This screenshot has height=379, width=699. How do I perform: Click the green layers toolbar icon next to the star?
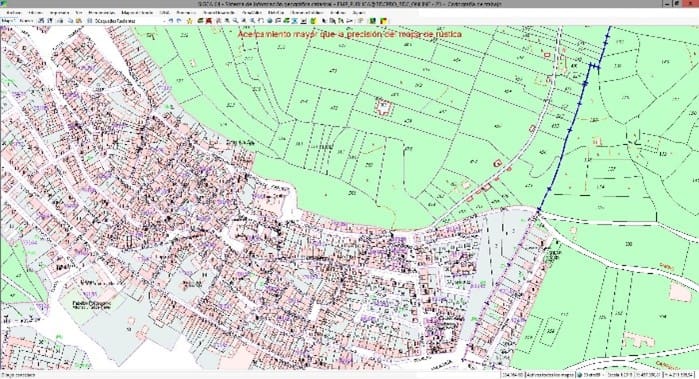(200, 21)
